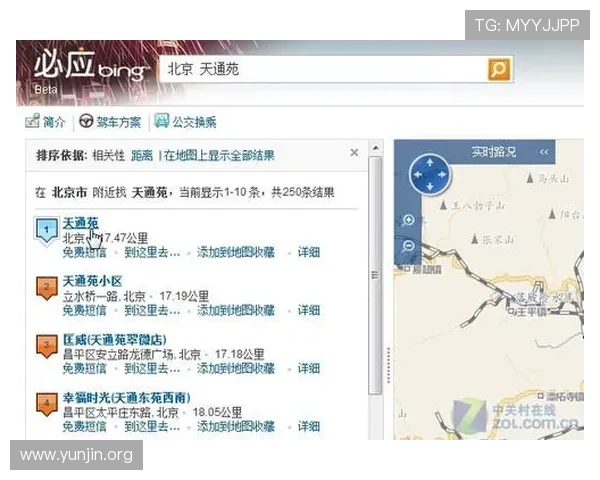The width and height of the screenshot is (600, 480).
Task: Zoom in on the map with plus magnifier
Action: pyautogui.click(x=409, y=221)
